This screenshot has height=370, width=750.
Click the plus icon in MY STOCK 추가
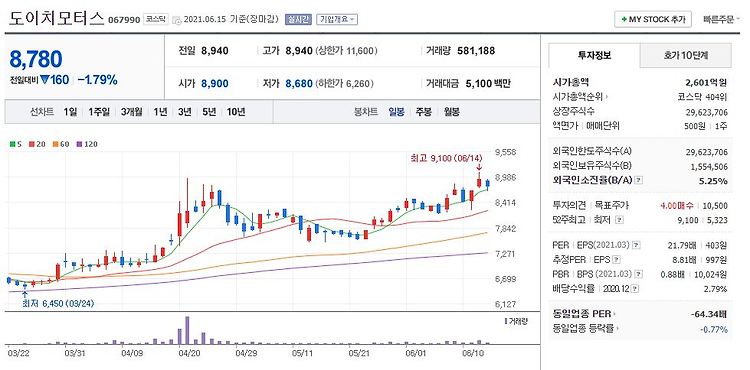pyautogui.click(x=623, y=20)
